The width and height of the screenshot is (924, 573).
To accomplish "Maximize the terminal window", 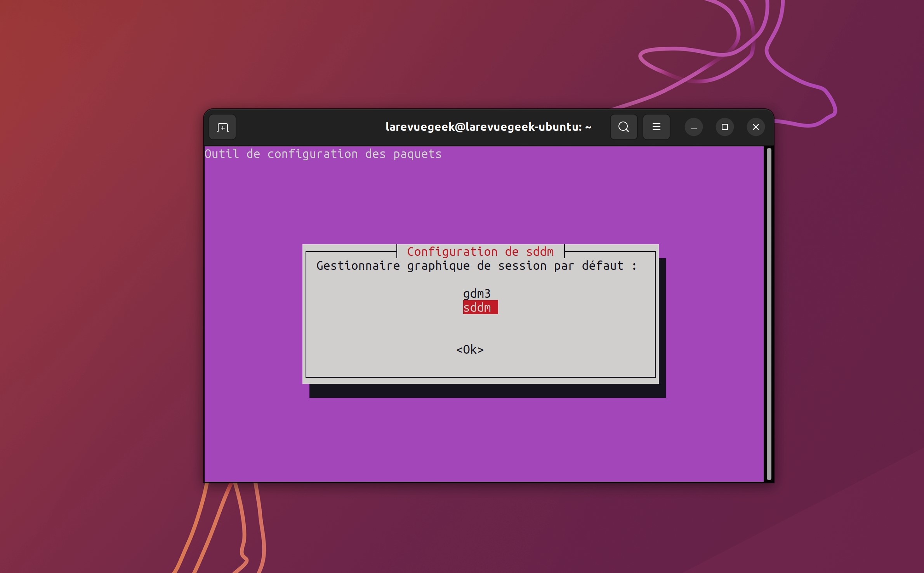I will point(724,127).
